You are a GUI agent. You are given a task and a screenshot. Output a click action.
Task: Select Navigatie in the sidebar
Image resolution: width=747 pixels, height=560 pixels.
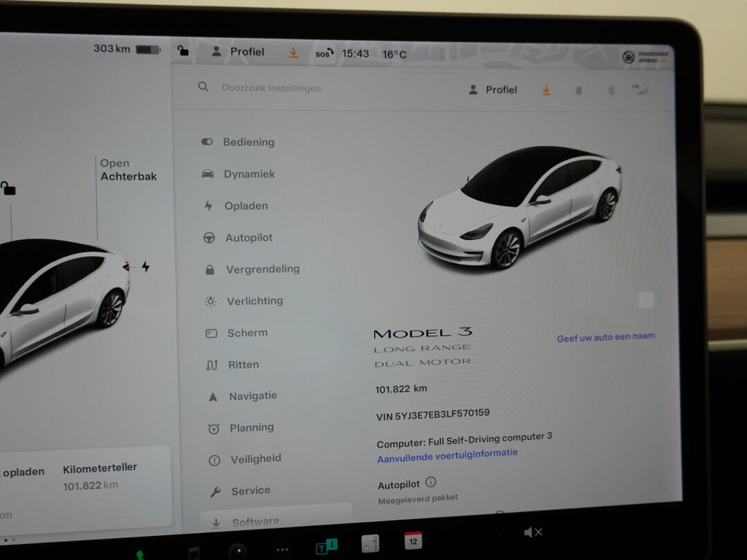click(x=243, y=396)
